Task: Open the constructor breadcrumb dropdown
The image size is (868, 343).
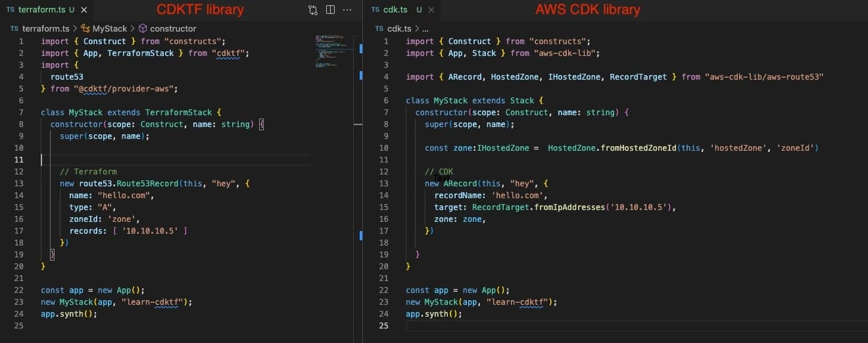Action: point(173,28)
